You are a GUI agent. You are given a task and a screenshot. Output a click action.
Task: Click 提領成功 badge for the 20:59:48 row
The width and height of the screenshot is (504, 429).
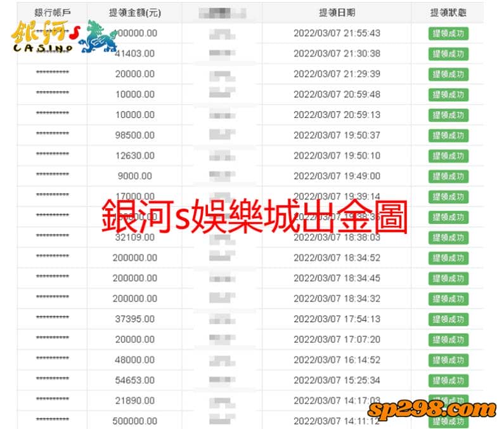(x=448, y=95)
